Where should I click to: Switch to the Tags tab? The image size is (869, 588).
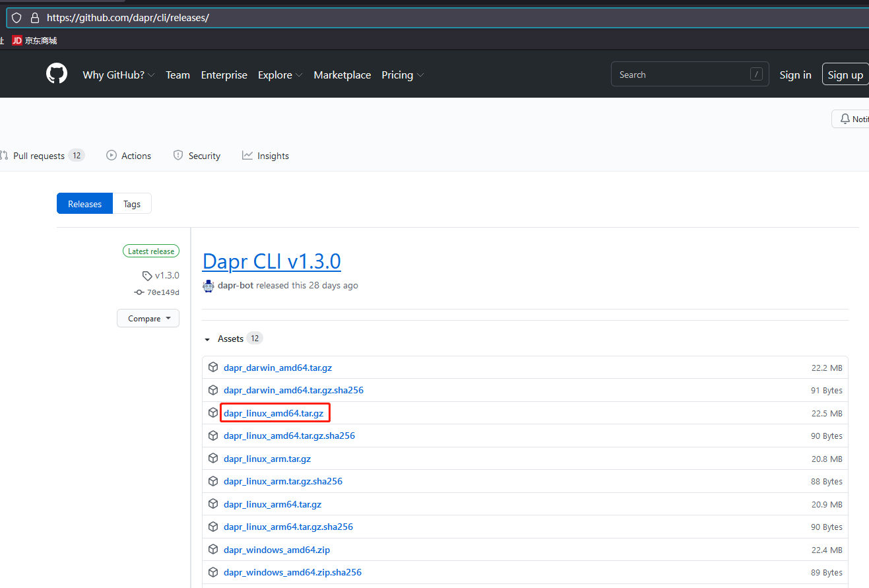click(132, 204)
